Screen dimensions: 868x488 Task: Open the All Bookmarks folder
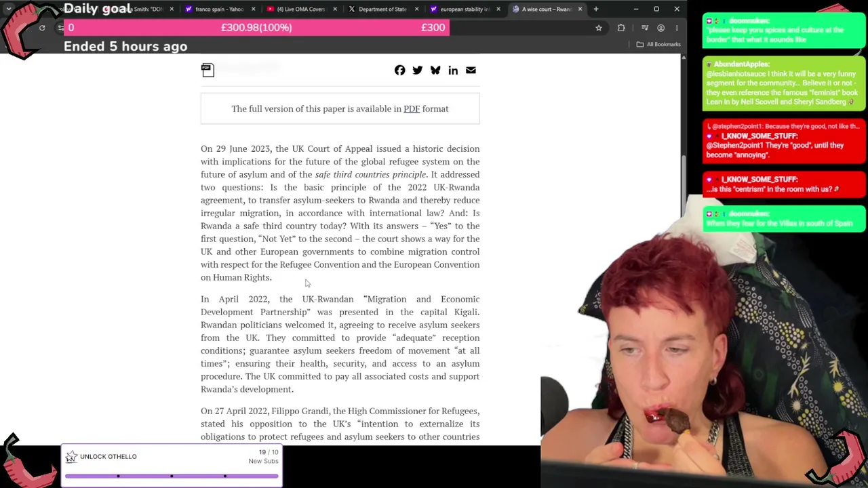[x=658, y=44]
